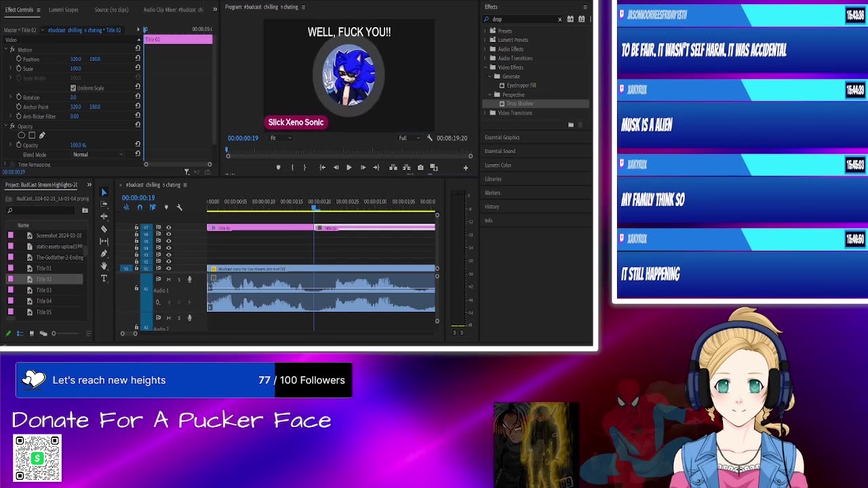Viewport: 868px width, 488px height.
Task: Open the Lumetri Color panel
Action: click(498, 165)
